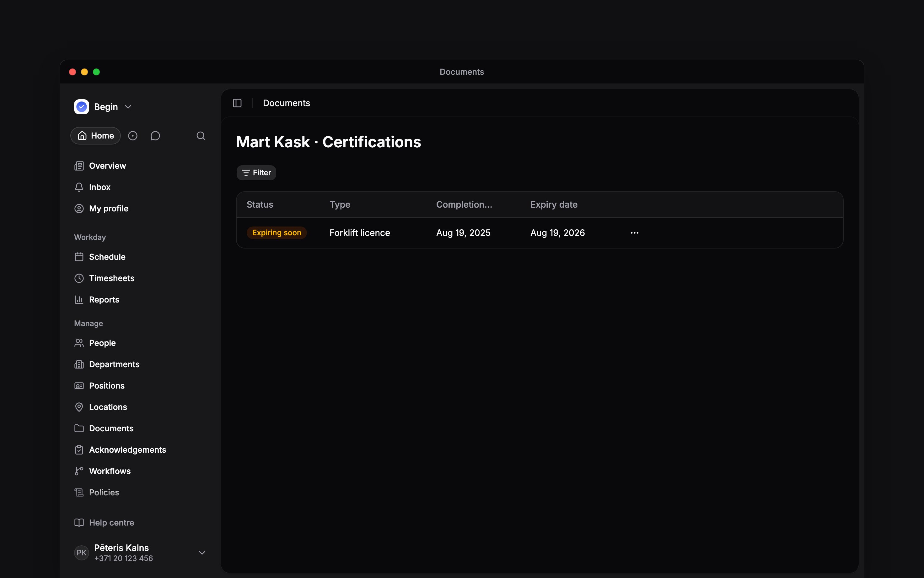Viewport: 924px width, 578px height.
Task: Click the Documents breadcrumb title
Action: coord(286,103)
